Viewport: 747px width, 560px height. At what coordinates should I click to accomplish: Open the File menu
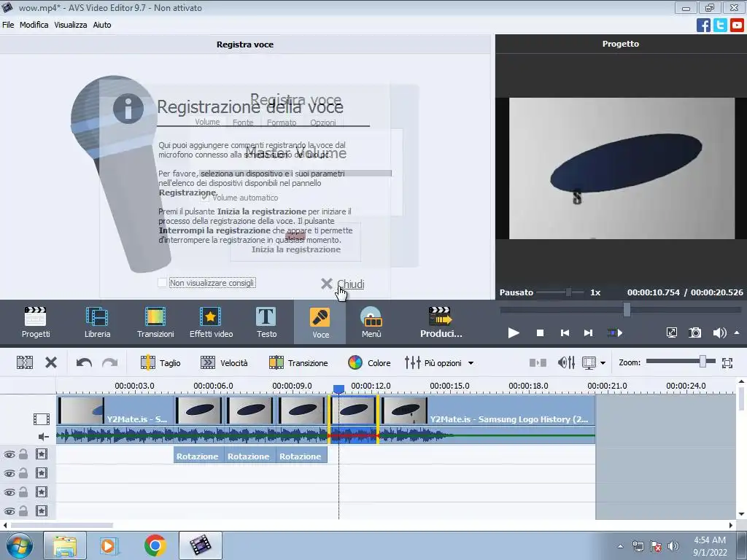[8, 25]
